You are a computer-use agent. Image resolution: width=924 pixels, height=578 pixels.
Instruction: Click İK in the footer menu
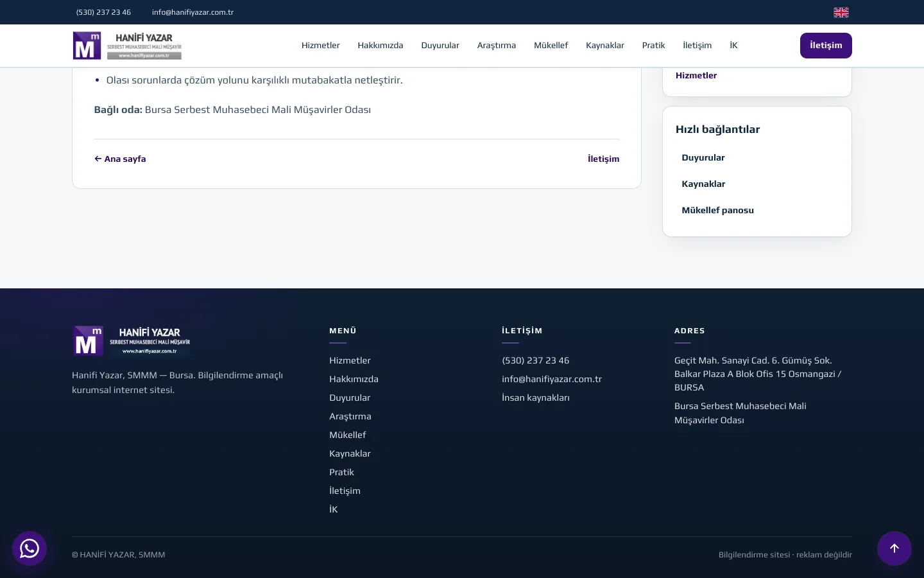click(x=334, y=509)
